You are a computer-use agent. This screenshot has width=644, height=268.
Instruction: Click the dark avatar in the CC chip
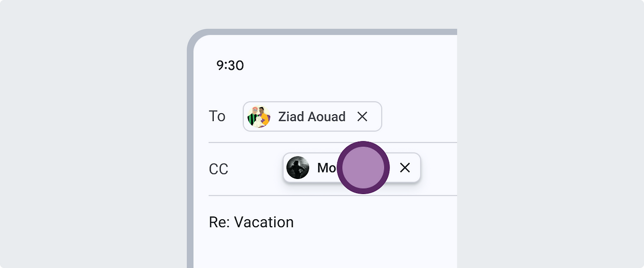click(x=298, y=167)
